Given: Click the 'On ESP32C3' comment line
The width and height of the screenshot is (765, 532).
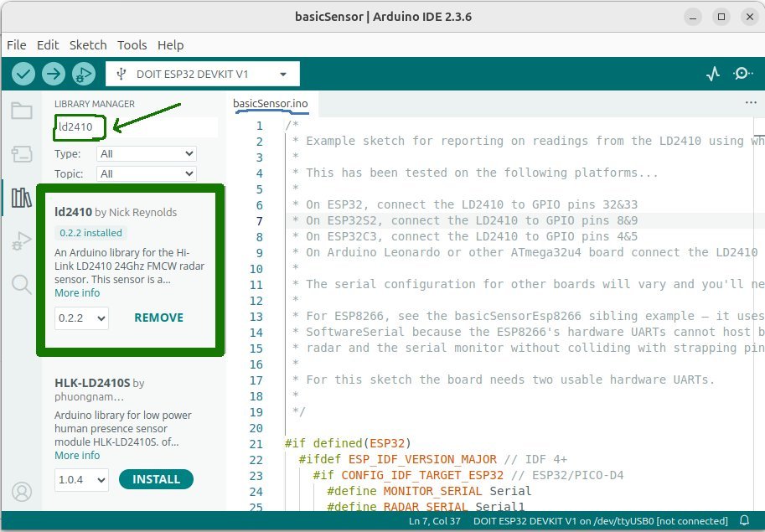Looking at the screenshot, I should (x=465, y=236).
